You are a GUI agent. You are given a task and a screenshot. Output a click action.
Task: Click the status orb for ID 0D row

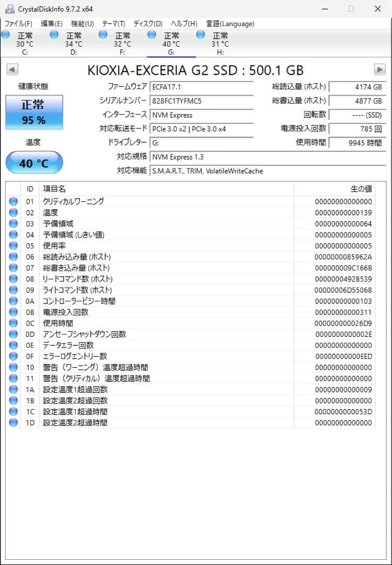click(13, 334)
